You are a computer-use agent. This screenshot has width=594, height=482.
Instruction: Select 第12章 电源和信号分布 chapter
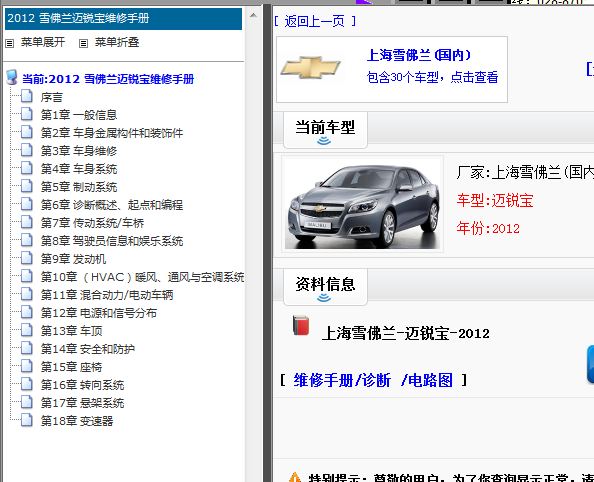coord(98,313)
